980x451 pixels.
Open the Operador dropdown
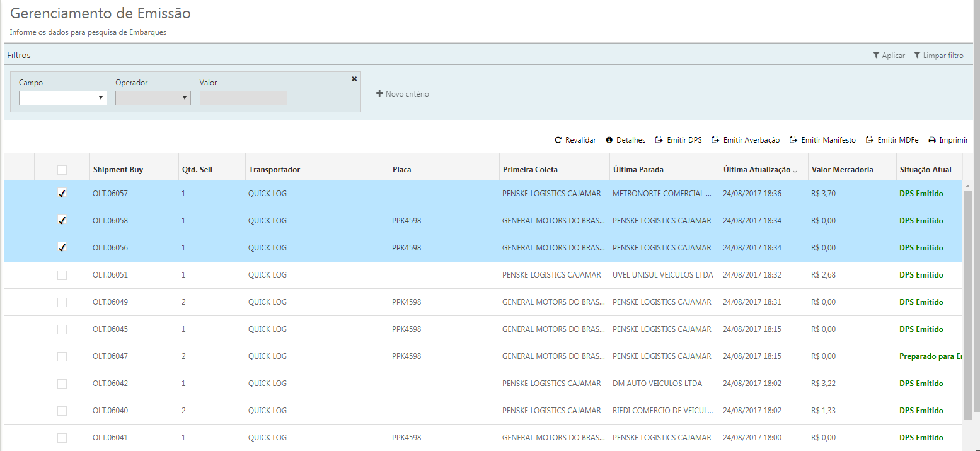(153, 98)
